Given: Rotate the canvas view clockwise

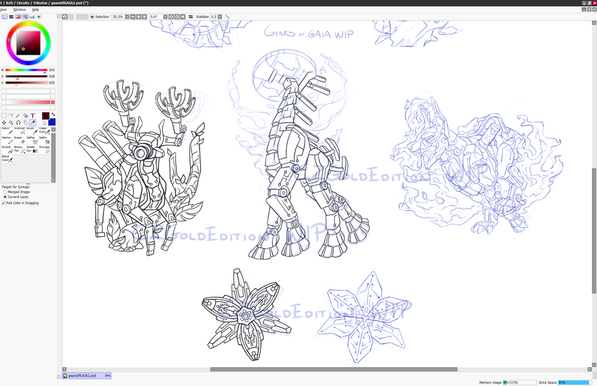Looking at the screenshot, I should coord(177,17).
